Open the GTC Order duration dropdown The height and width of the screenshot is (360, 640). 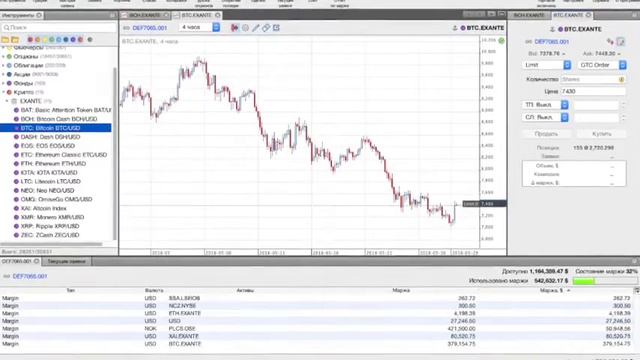pyautogui.click(x=602, y=65)
